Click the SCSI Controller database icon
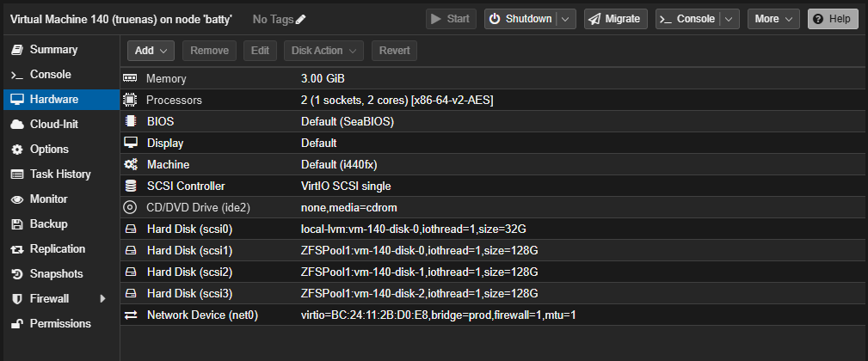Screen dimensions: 868x361 pos(131,187)
